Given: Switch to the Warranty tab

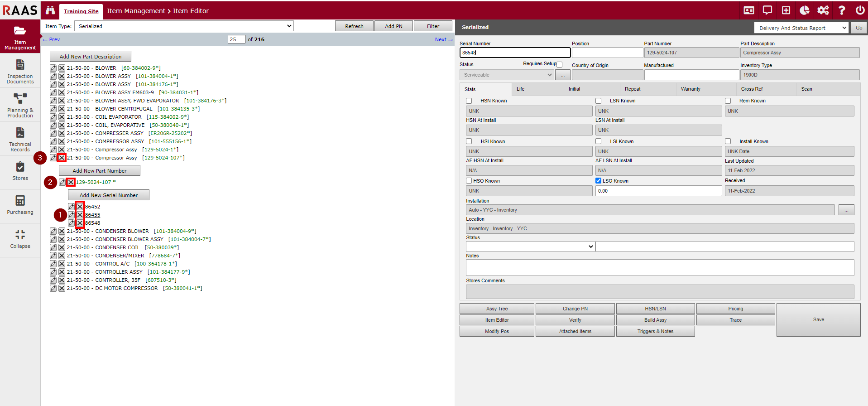Looking at the screenshot, I should click(691, 89).
